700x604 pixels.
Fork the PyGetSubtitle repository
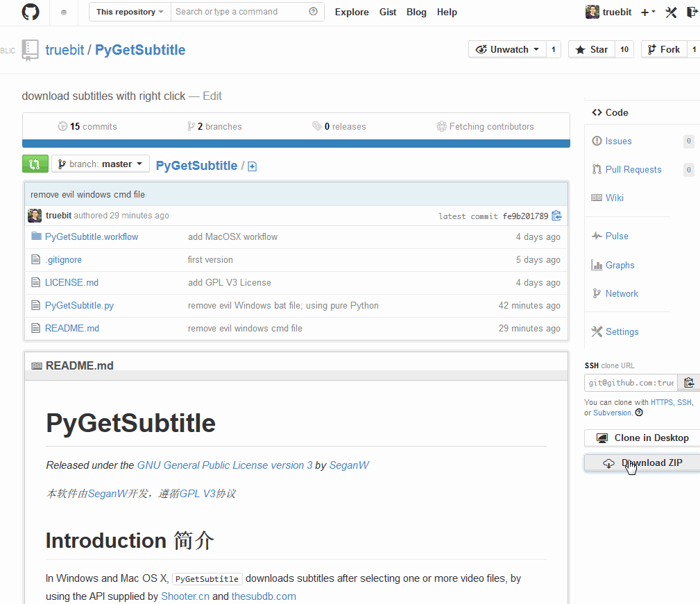click(665, 49)
